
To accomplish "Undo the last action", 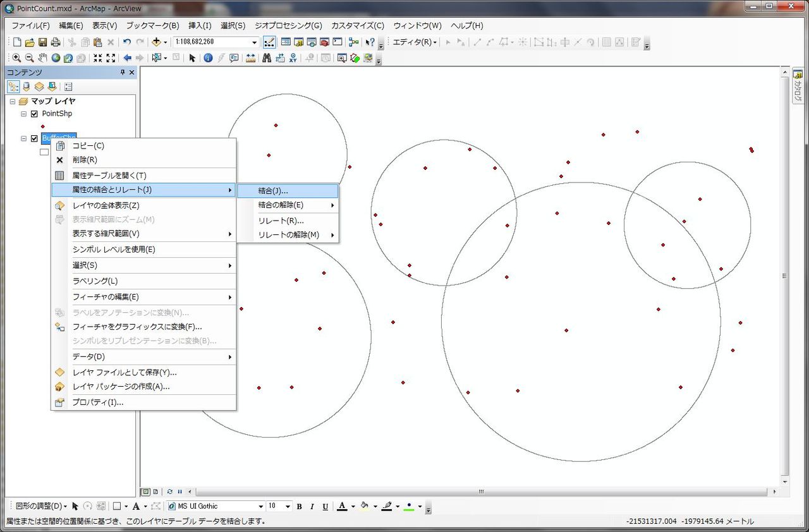I will click(127, 42).
